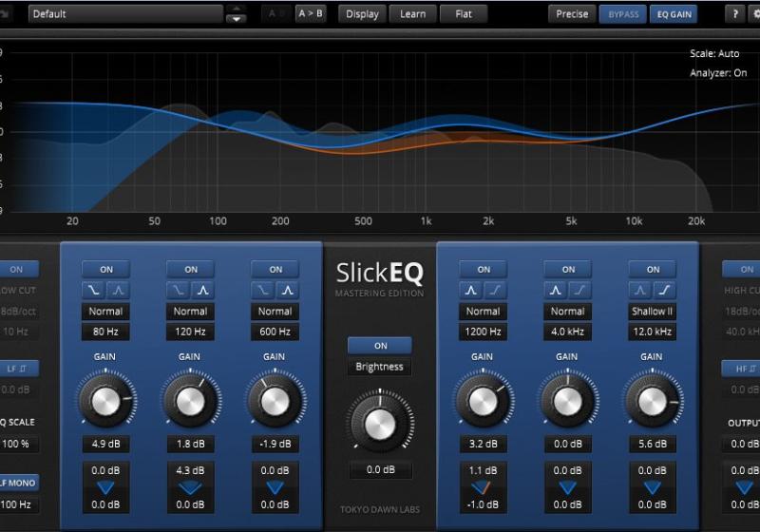The height and width of the screenshot is (532, 760).
Task: Open the Brightness mode dropdown
Action: point(380,367)
